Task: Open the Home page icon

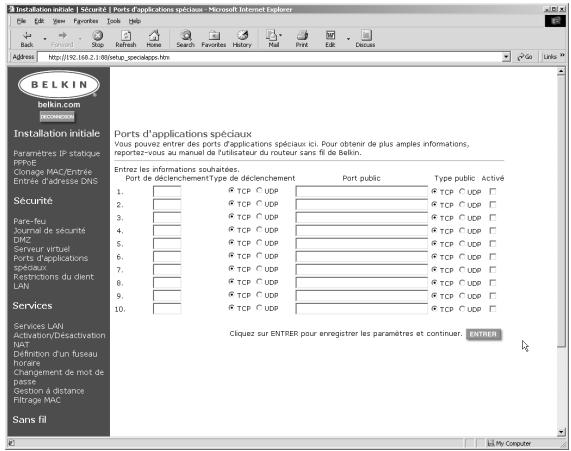Action: coord(154,39)
